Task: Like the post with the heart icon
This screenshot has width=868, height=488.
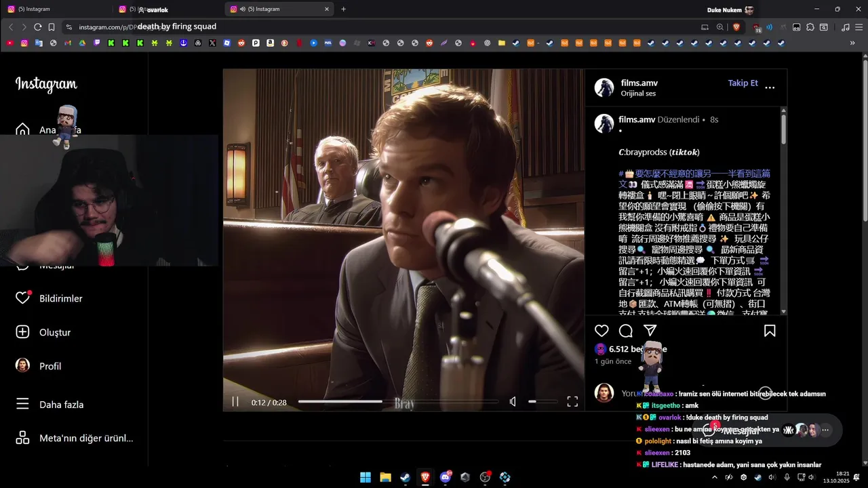Action: pos(601,331)
